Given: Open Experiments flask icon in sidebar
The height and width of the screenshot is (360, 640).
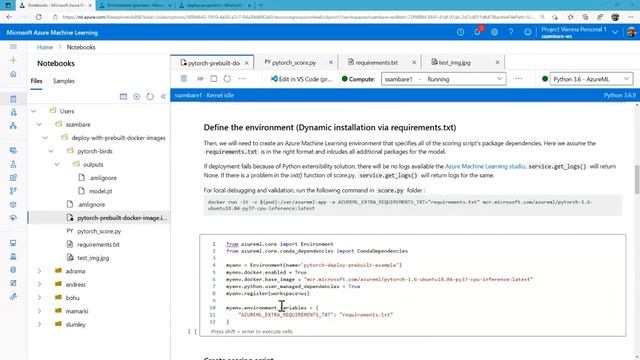Looking at the screenshot, I should click(x=13, y=164).
